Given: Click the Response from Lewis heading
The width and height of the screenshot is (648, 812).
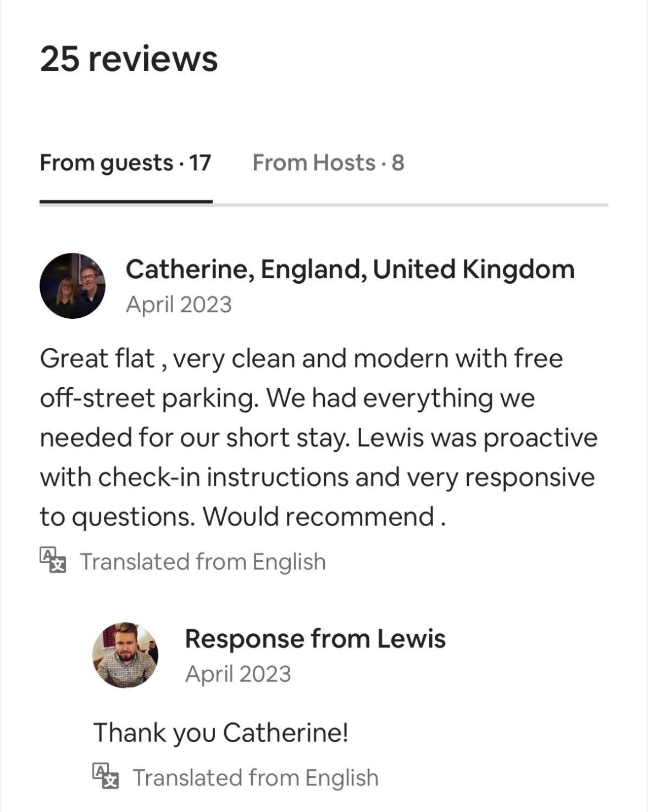Looking at the screenshot, I should pyautogui.click(x=315, y=639).
